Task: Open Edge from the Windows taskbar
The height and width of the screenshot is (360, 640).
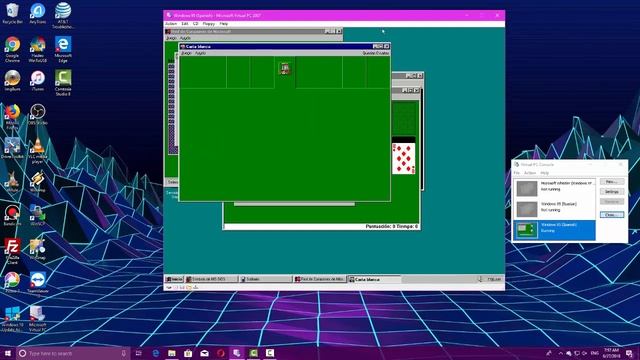Action: pyautogui.click(x=156, y=353)
